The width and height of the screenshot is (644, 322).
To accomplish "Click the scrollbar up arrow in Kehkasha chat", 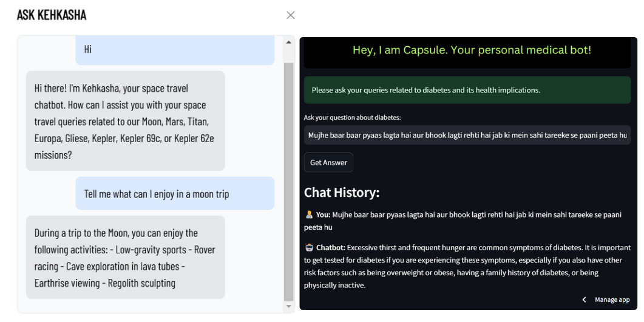I will tap(288, 42).
